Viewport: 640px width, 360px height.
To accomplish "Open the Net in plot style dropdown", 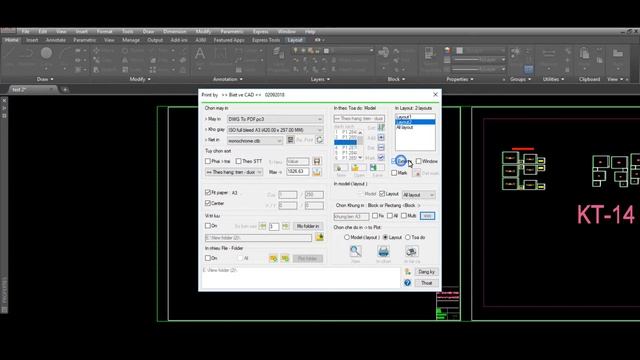I will 255,140.
